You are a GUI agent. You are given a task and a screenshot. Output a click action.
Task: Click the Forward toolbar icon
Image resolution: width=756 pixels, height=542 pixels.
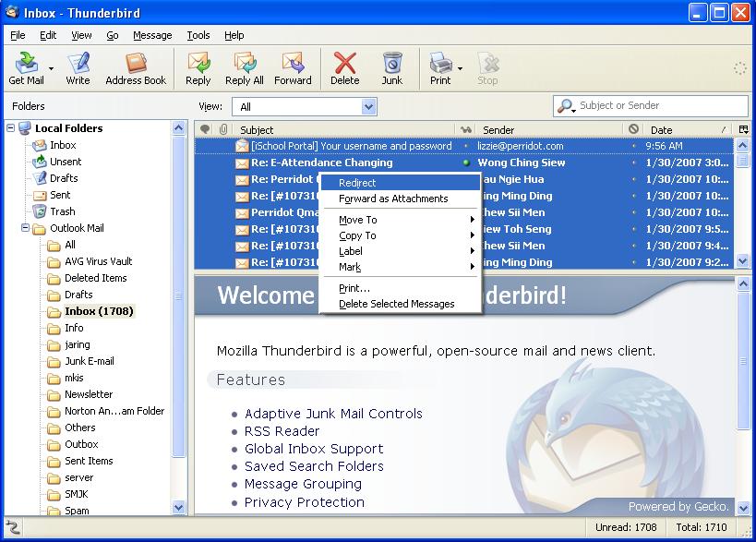click(293, 68)
